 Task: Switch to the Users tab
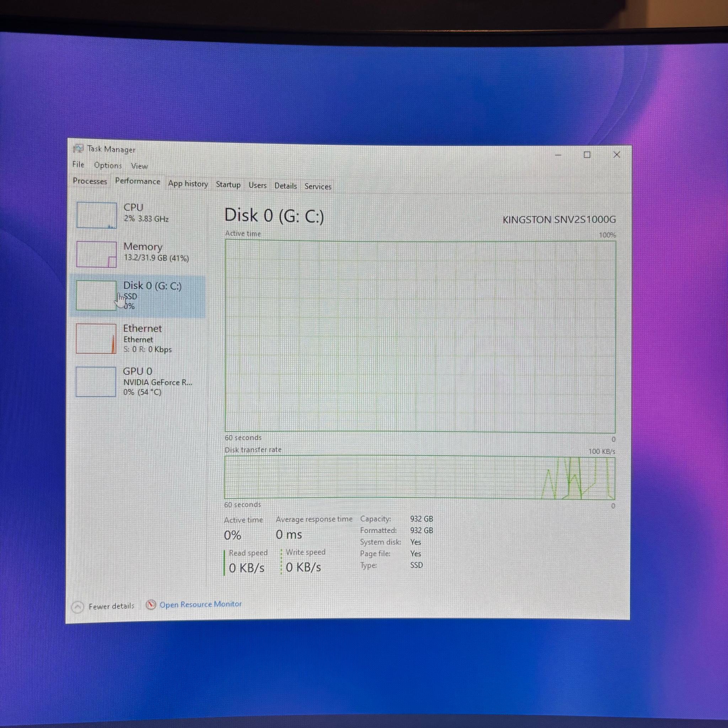click(x=257, y=186)
